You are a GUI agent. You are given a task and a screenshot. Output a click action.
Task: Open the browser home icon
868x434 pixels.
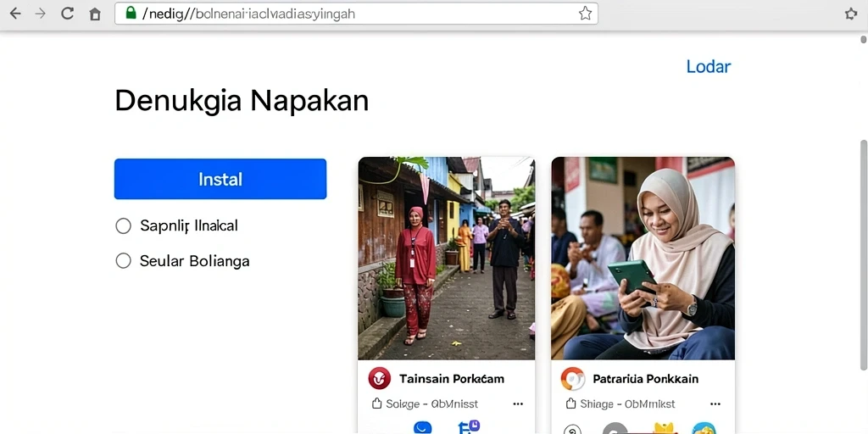[95, 14]
